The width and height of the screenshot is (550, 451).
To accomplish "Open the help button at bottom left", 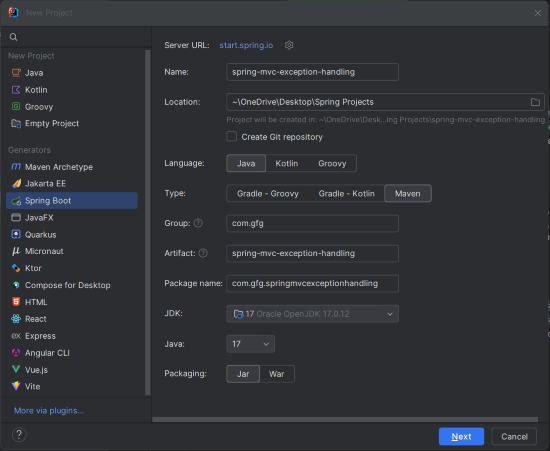I will point(19,435).
